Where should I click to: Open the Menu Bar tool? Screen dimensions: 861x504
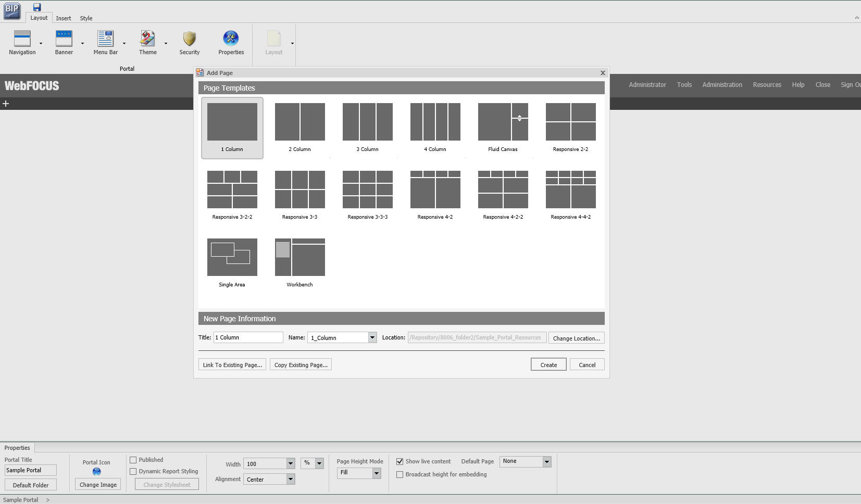[x=105, y=38]
